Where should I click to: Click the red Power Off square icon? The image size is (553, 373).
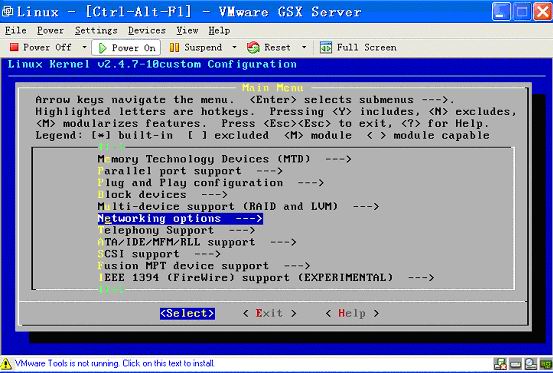tap(14, 47)
